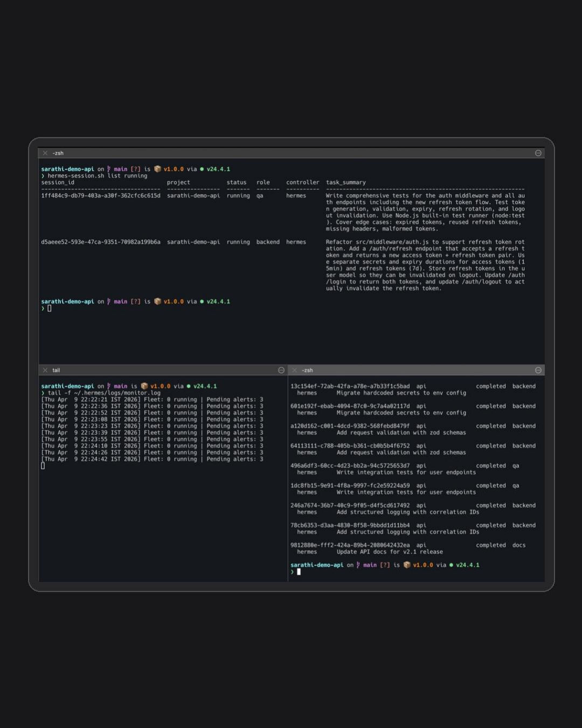Click the empty prompt cursor in top pane
The image size is (582, 728).
(x=50, y=308)
